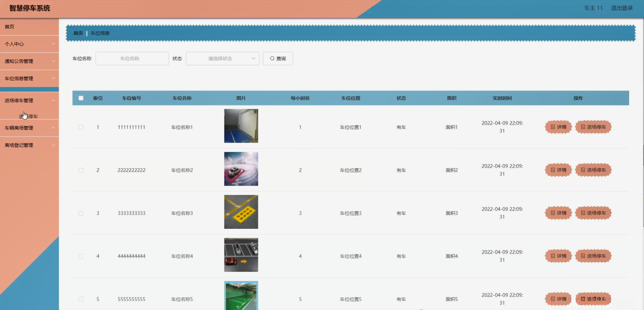
Task: Click the 状态 column header
Action: coord(401,98)
